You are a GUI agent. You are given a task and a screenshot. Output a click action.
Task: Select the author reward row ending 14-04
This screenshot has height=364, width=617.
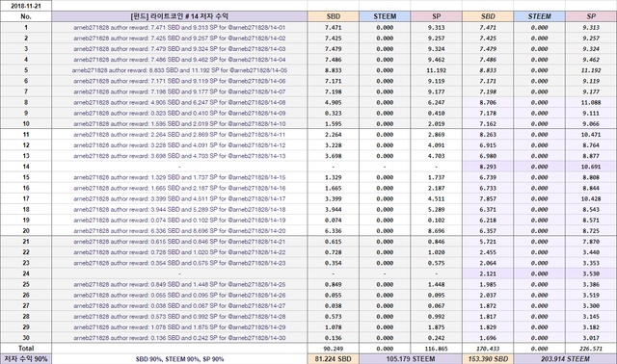pos(179,60)
